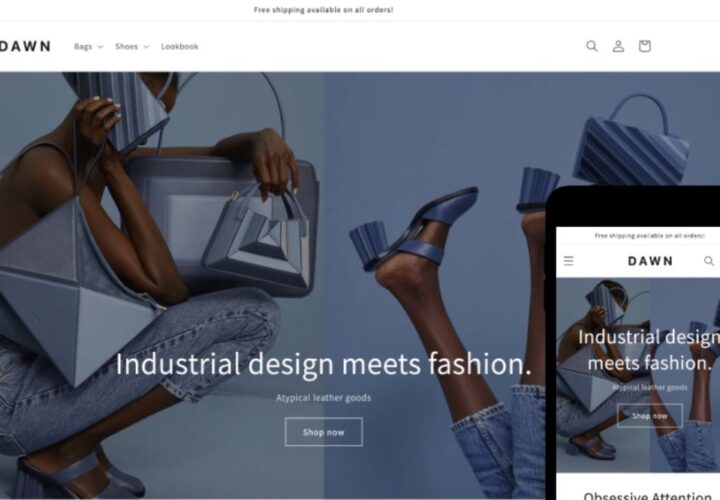
Task: Click the mobile free shipping announcement
Action: tap(649, 236)
